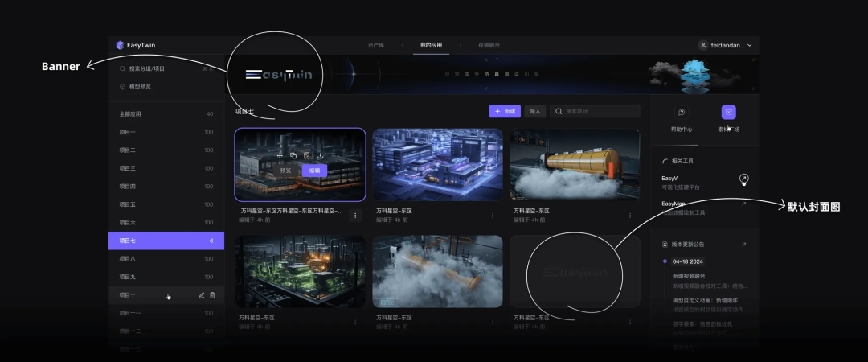
Task: Select 项目四 in the sidebar
Action: click(x=166, y=187)
